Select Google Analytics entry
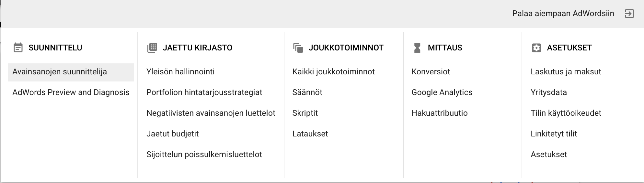This screenshot has width=644, height=183. point(442,92)
